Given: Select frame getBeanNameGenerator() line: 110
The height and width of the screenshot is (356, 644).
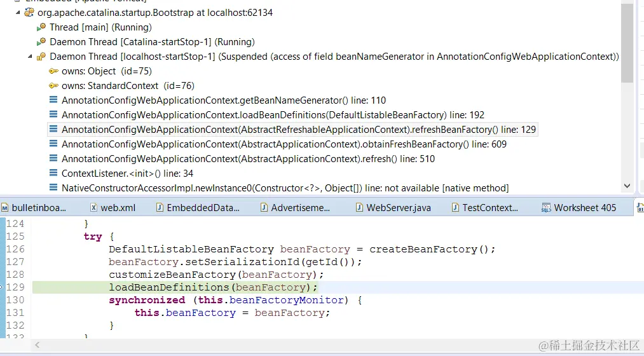Looking at the screenshot, I should coord(224,100).
